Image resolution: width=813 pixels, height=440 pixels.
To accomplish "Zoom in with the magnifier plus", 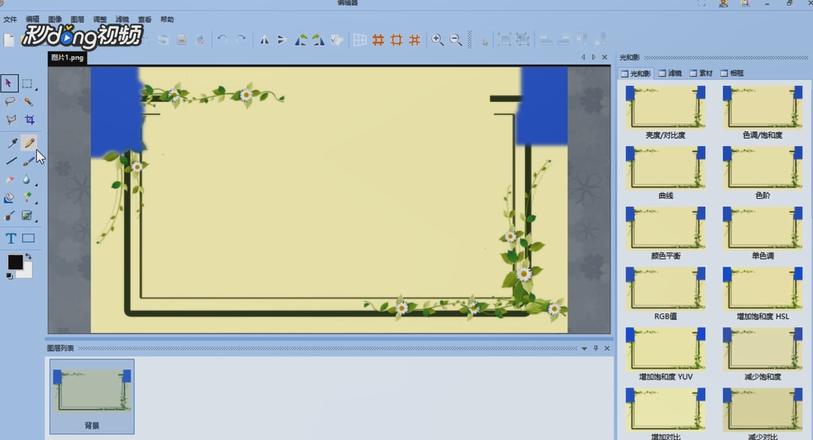I will 438,40.
